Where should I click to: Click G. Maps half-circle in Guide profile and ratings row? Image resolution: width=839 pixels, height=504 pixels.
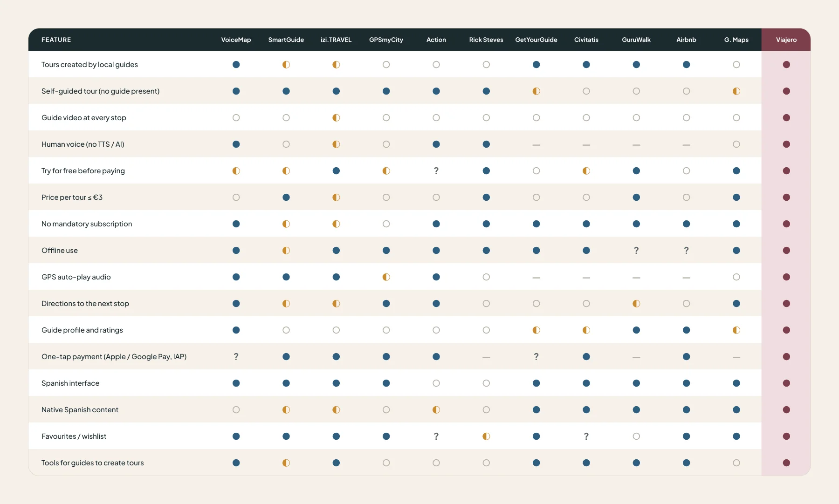pos(736,330)
